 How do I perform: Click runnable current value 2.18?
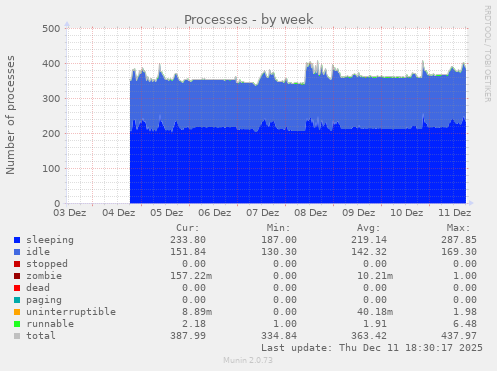coord(194,324)
